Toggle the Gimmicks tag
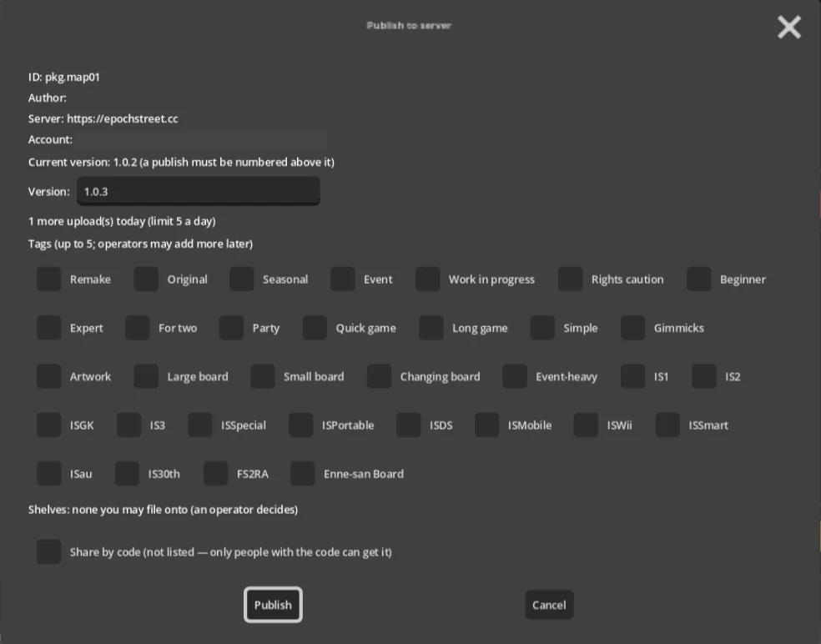 (632, 328)
